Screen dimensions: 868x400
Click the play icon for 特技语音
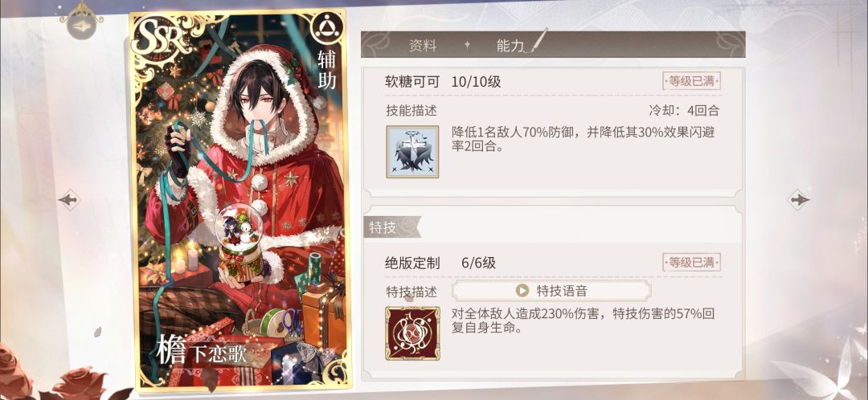[x=522, y=291]
